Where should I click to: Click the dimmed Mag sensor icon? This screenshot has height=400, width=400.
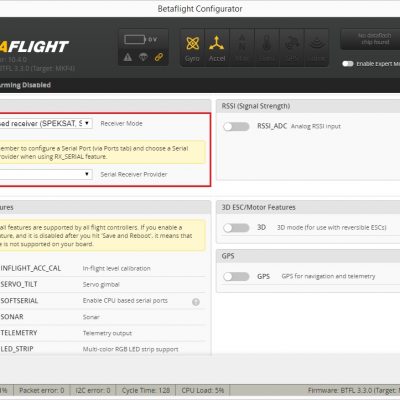[x=242, y=48]
